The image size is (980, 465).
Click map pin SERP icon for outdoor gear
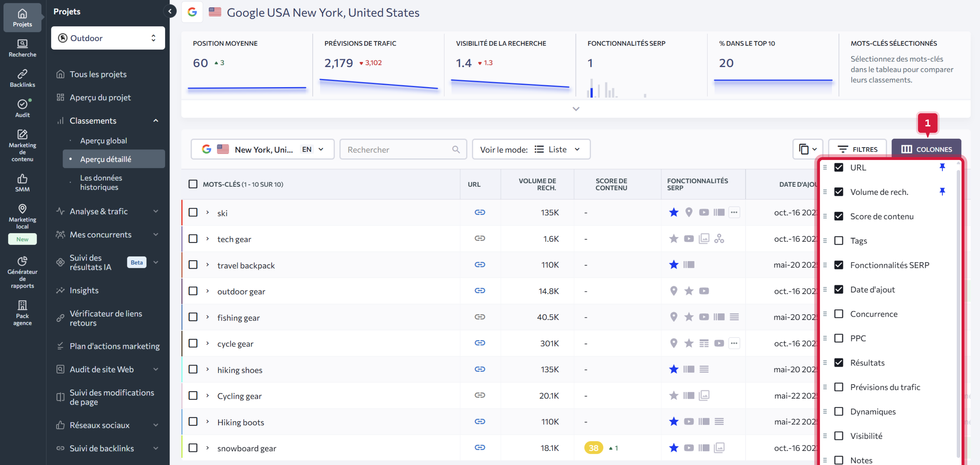[673, 291]
